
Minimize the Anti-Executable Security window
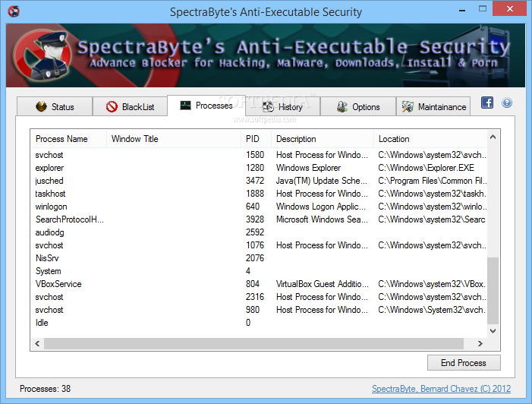(461, 9)
